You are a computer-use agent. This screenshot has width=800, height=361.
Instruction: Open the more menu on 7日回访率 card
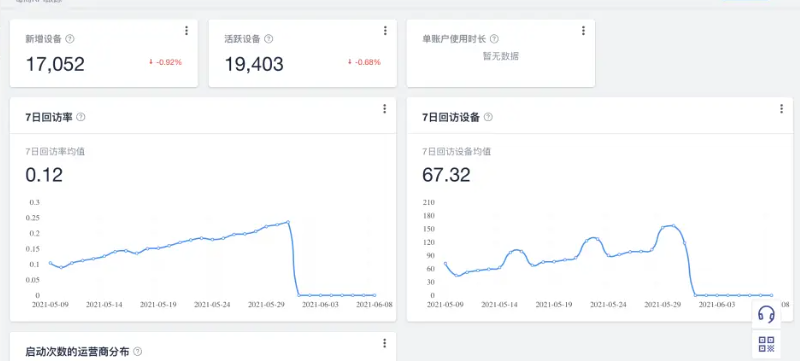click(x=384, y=109)
